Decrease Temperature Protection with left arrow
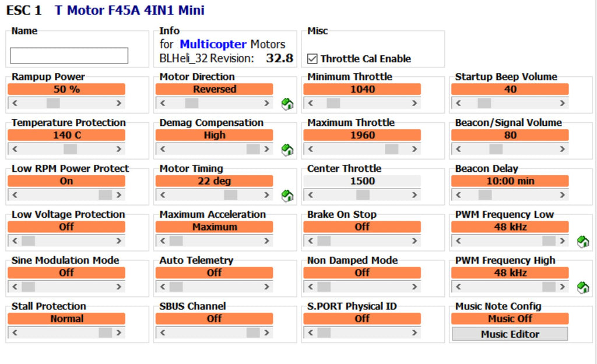 [15, 149]
